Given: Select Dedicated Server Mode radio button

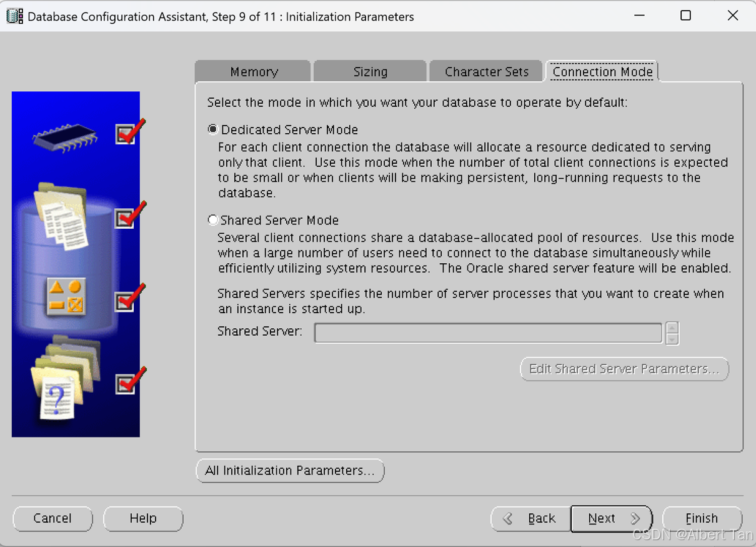Looking at the screenshot, I should 213,129.
